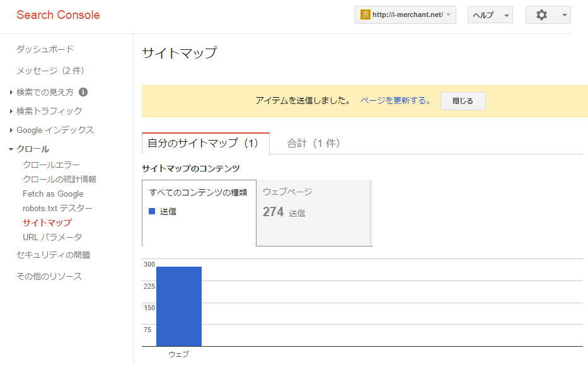Click the 閉じる button
Image resolution: width=588 pixels, height=365 pixels.
pyautogui.click(x=463, y=101)
